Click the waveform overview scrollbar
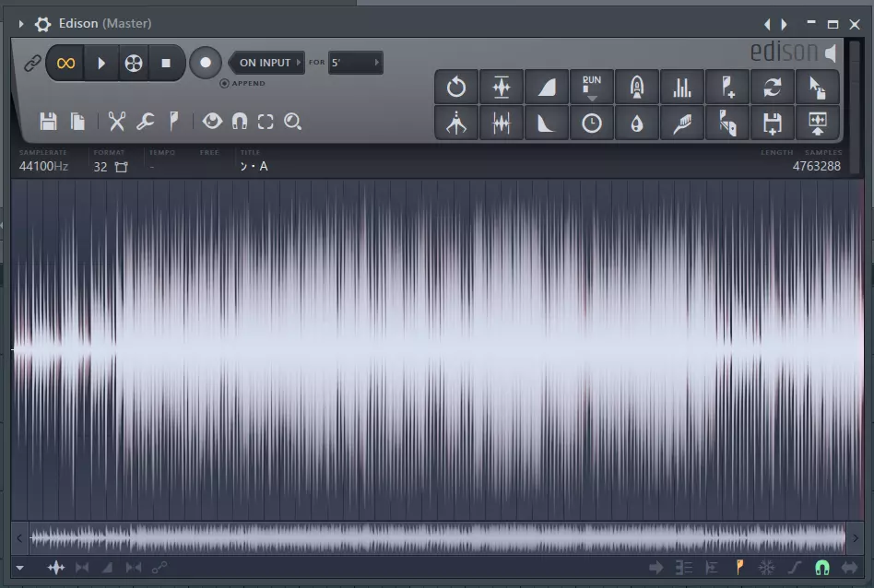The height and width of the screenshot is (588, 874). 437,536
